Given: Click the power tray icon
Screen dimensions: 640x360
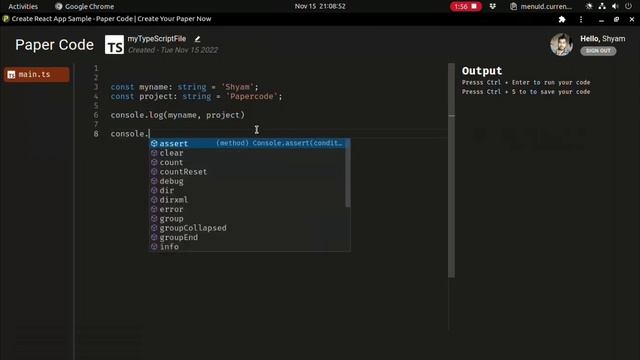Looking at the screenshot, I should (x=629, y=6).
